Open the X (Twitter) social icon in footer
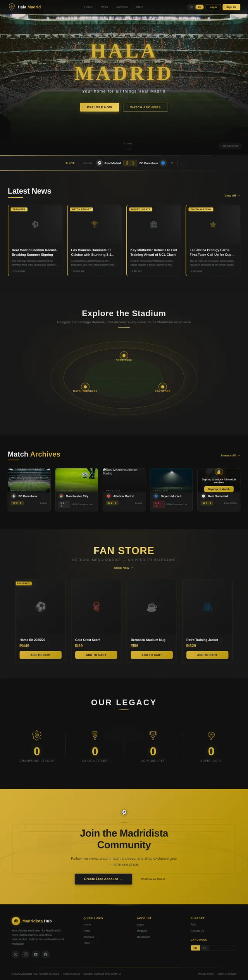Screen dimensions: 248x980 click(15, 954)
